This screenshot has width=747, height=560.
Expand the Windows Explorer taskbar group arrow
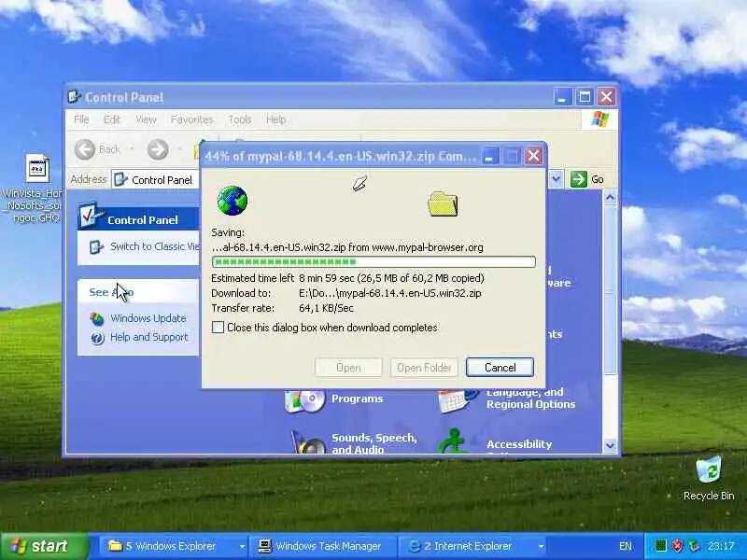(x=242, y=546)
